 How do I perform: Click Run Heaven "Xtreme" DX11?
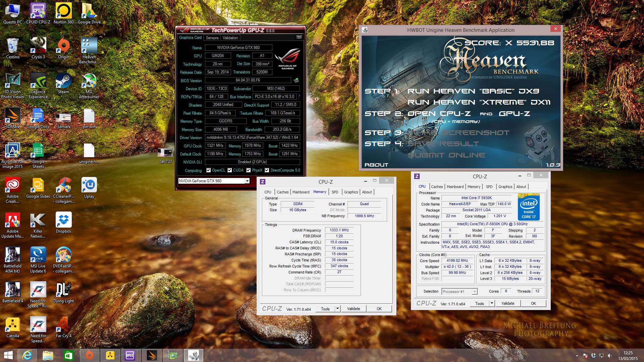tap(479, 102)
